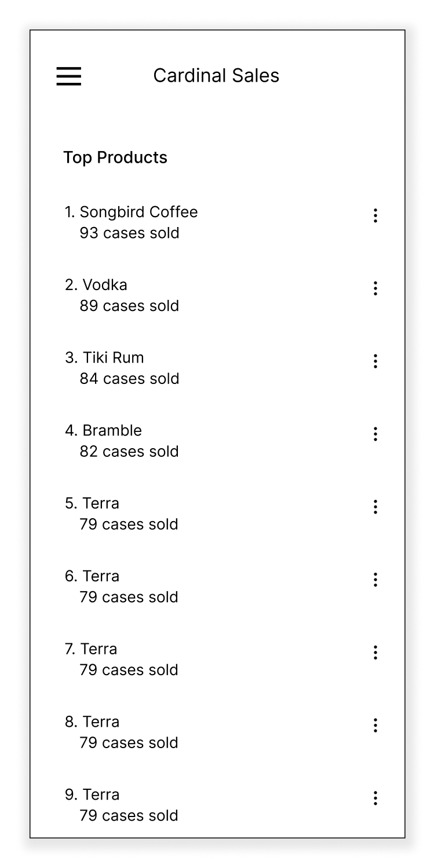Open options for item 7 Terra
The width and height of the screenshot is (434, 868).
coord(375,653)
